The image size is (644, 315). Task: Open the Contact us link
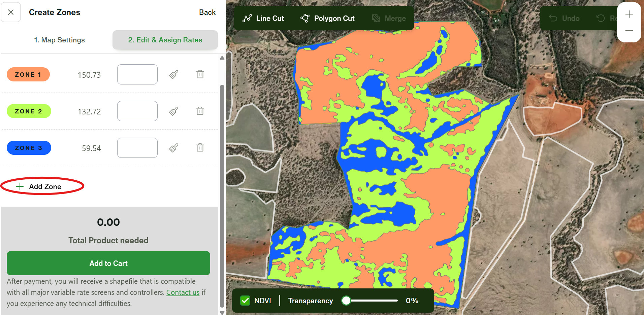click(x=183, y=292)
